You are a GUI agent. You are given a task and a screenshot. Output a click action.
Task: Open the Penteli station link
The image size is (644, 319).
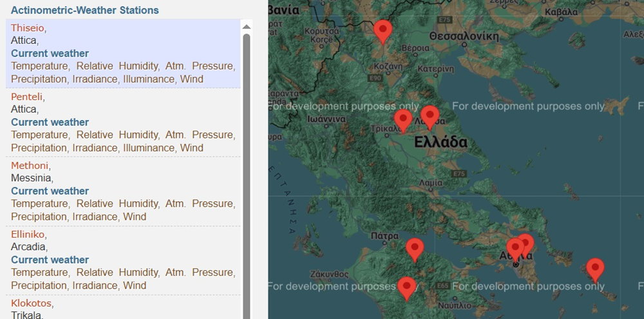[26, 97]
